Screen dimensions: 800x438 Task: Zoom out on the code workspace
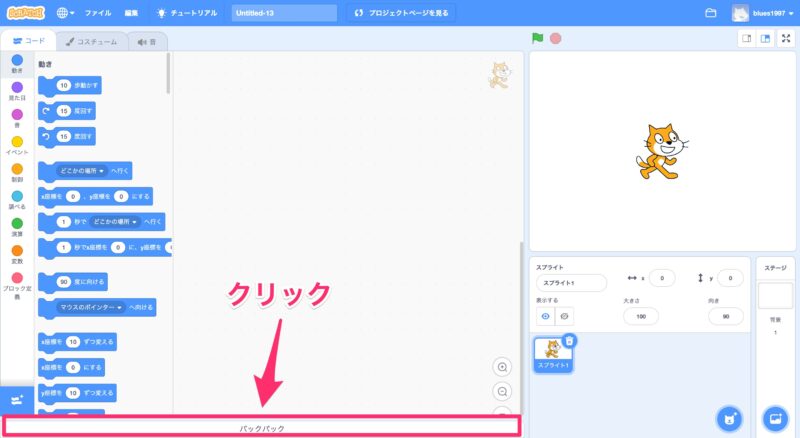pyautogui.click(x=502, y=391)
